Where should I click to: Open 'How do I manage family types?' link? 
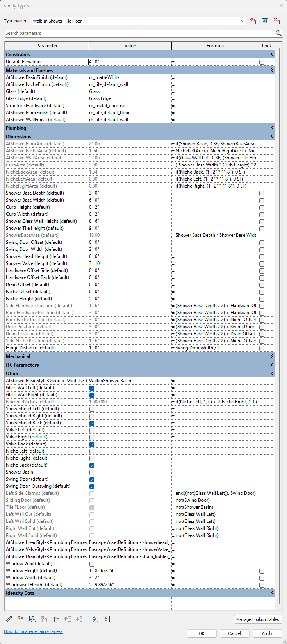coord(33,631)
